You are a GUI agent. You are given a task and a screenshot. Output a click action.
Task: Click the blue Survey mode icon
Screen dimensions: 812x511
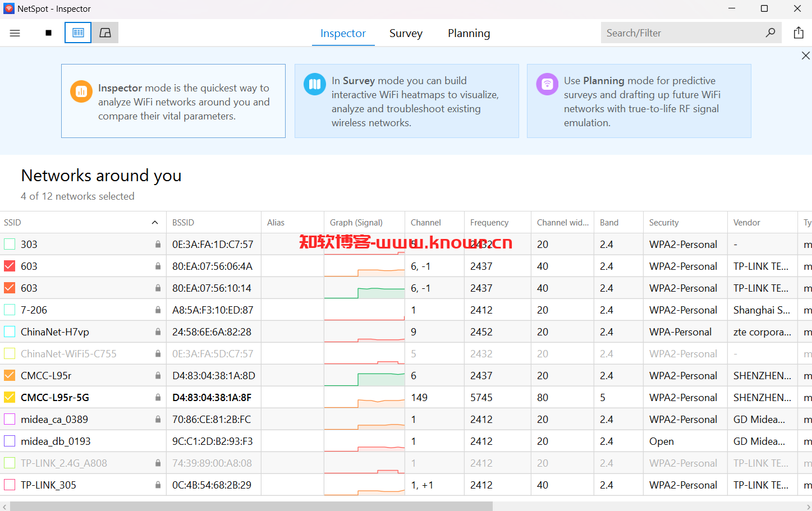pos(315,84)
